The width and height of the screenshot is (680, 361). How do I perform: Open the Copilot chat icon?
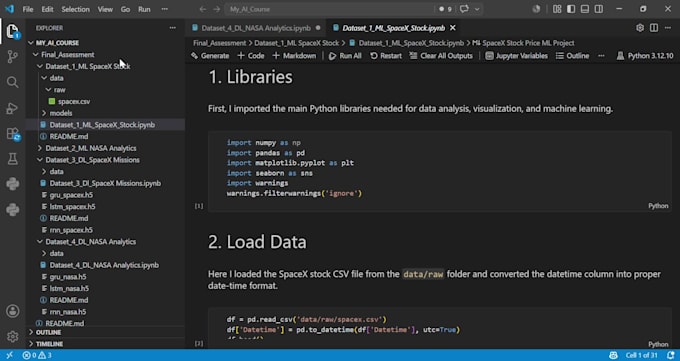pos(464,9)
